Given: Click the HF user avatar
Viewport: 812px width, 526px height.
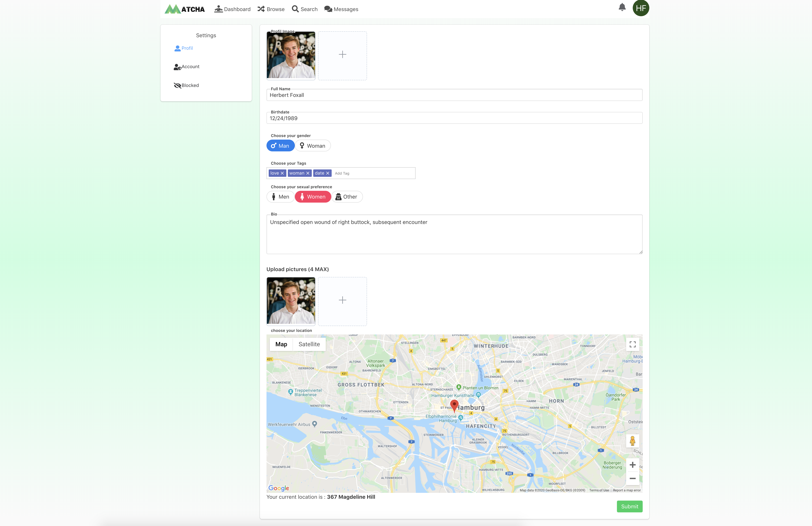Looking at the screenshot, I should 640,8.
